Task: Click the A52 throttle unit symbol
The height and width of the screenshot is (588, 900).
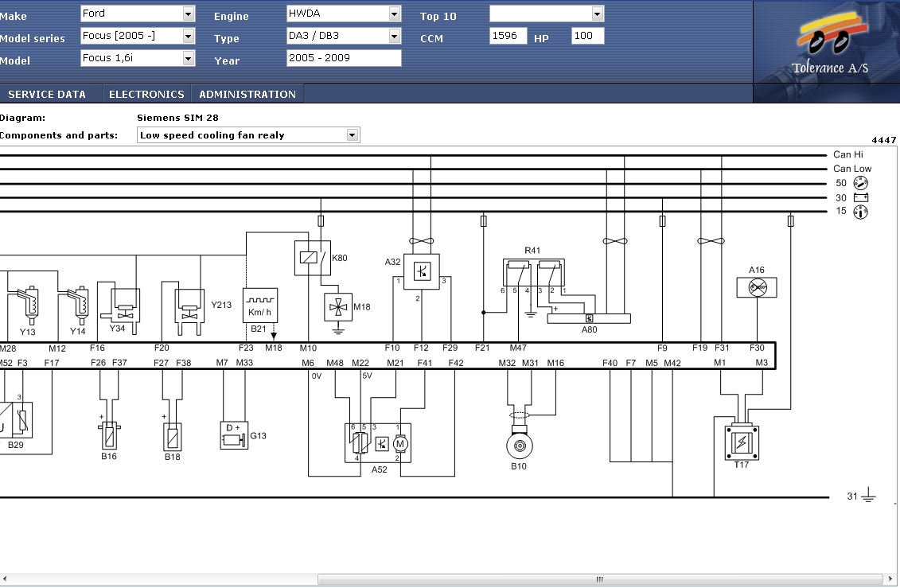Action: coord(378,443)
